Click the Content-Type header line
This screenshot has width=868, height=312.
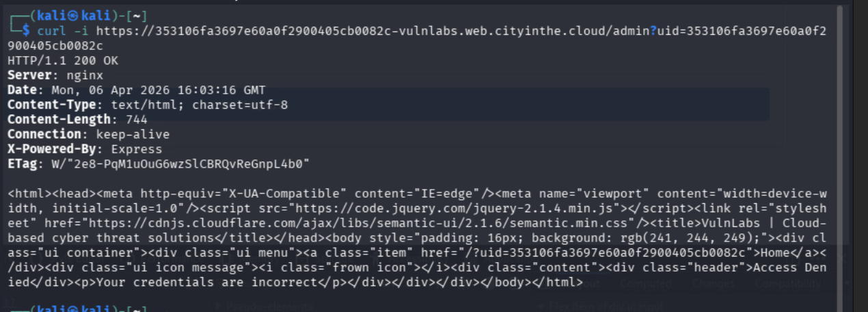(x=148, y=105)
